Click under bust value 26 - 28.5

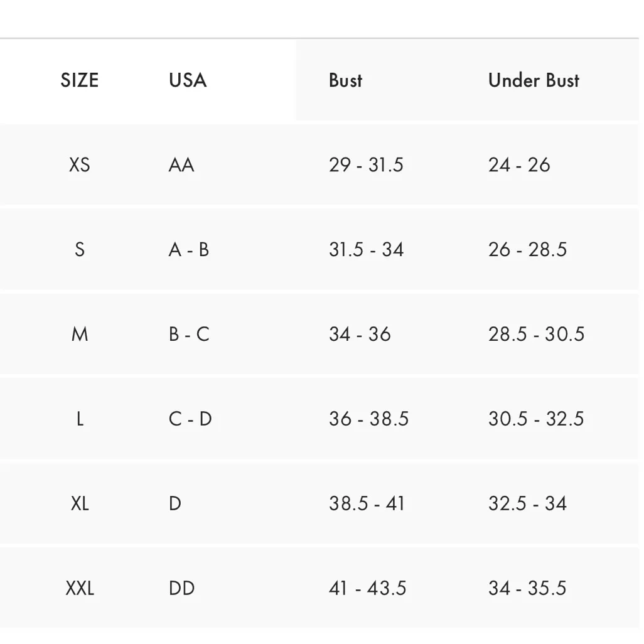coord(527,249)
